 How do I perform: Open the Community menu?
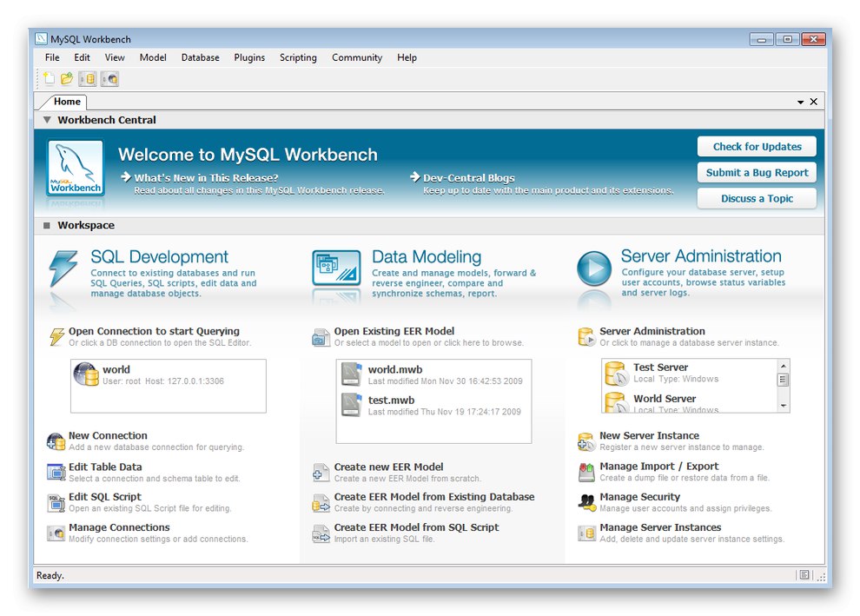[357, 57]
